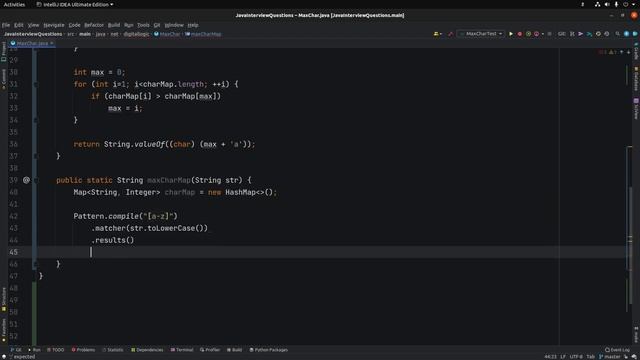Toggle the Database right side panel
The height and width of the screenshot is (360, 640).
tap(636, 79)
